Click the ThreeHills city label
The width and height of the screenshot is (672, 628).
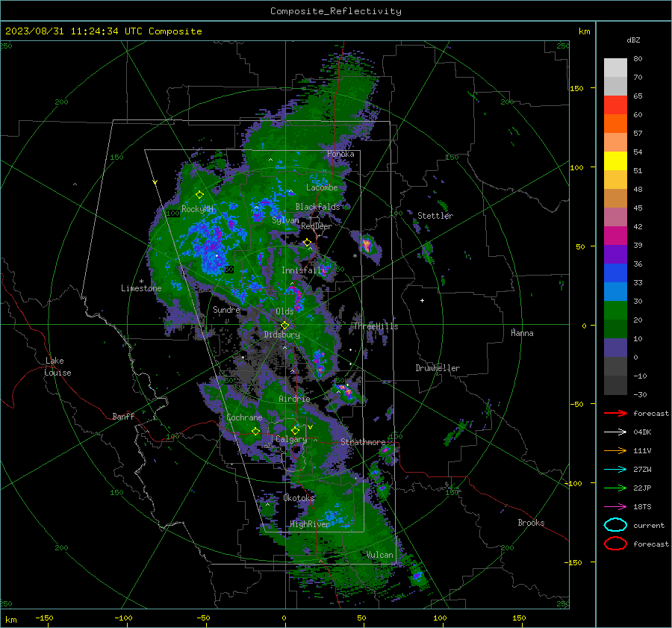click(x=376, y=326)
